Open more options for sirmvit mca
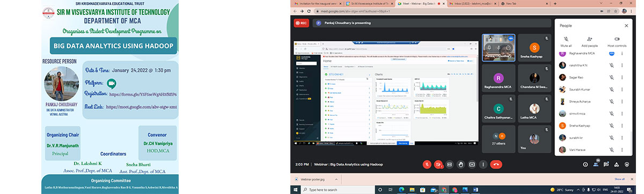This screenshot has height=194, width=644. [x=622, y=114]
